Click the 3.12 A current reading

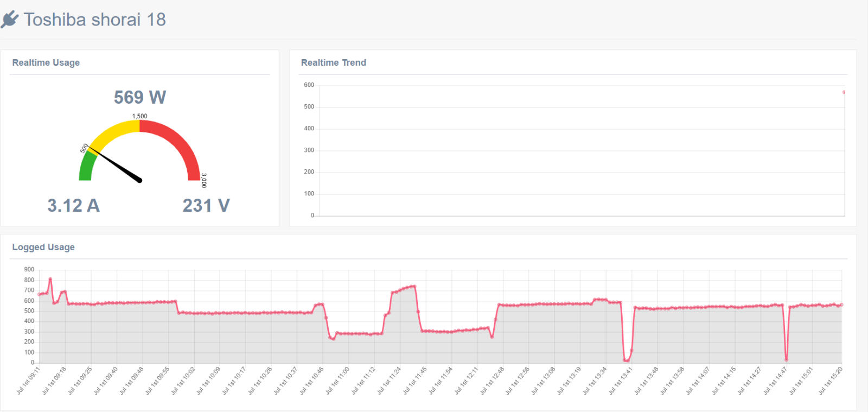tap(74, 206)
